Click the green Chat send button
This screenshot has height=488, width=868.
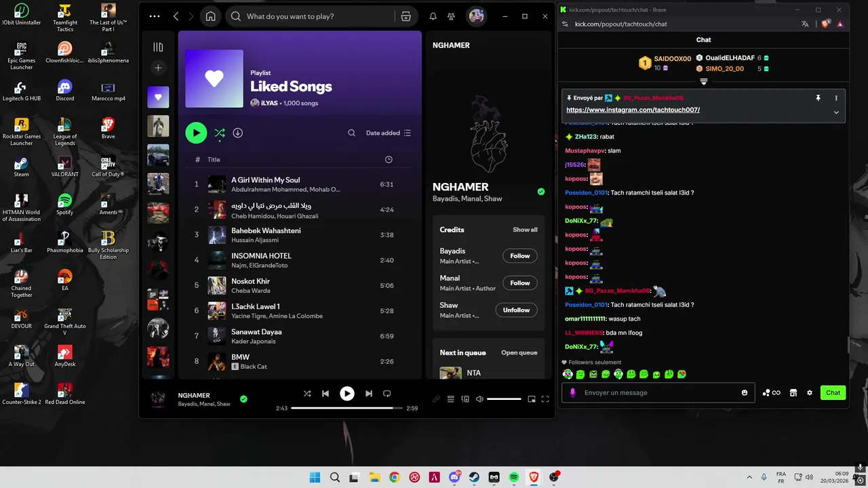[833, 392]
